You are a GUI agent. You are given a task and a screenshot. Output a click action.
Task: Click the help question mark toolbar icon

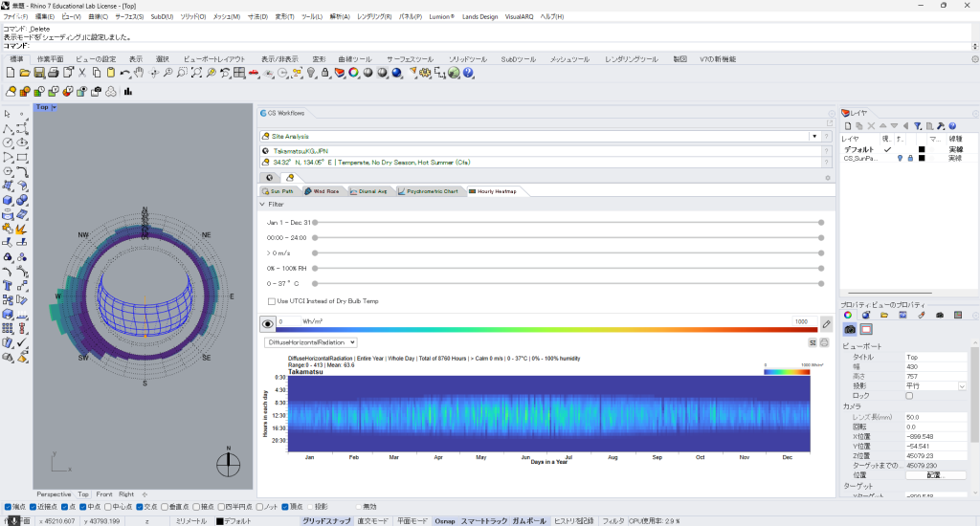(469, 73)
